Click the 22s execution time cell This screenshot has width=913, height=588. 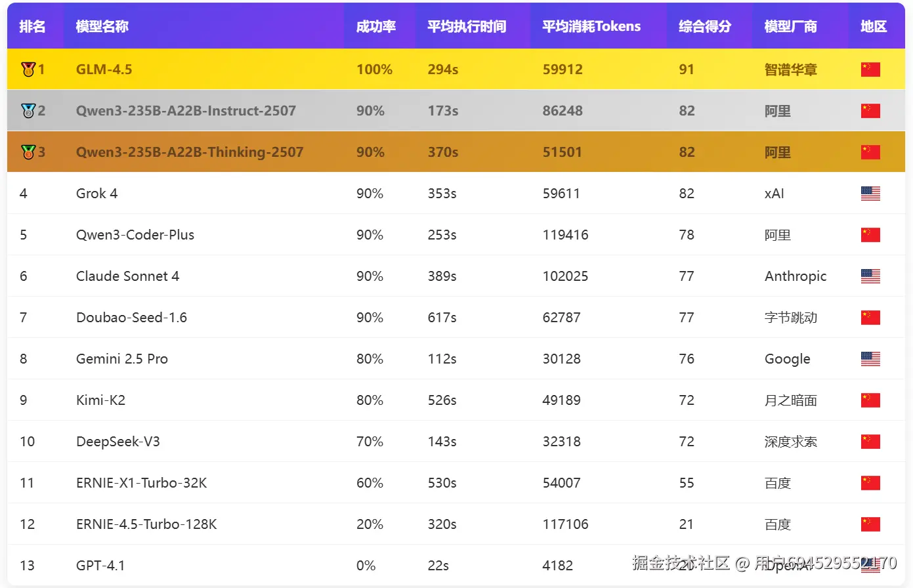(x=438, y=566)
